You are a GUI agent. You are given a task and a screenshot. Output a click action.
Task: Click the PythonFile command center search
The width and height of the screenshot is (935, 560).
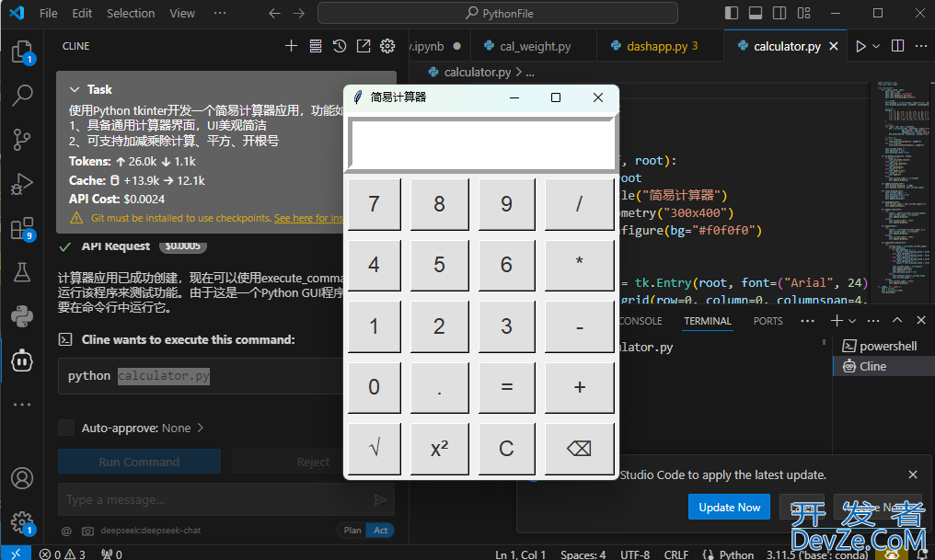click(498, 13)
